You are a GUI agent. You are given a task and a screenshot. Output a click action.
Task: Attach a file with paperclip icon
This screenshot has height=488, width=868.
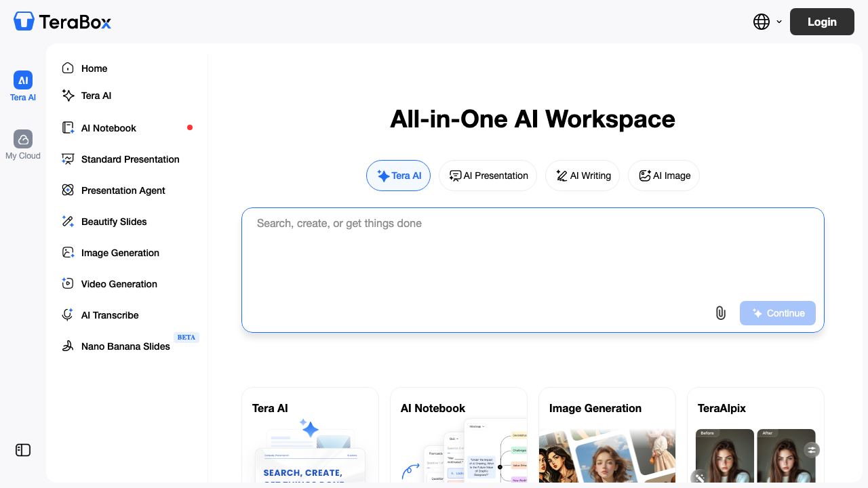[721, 313]
